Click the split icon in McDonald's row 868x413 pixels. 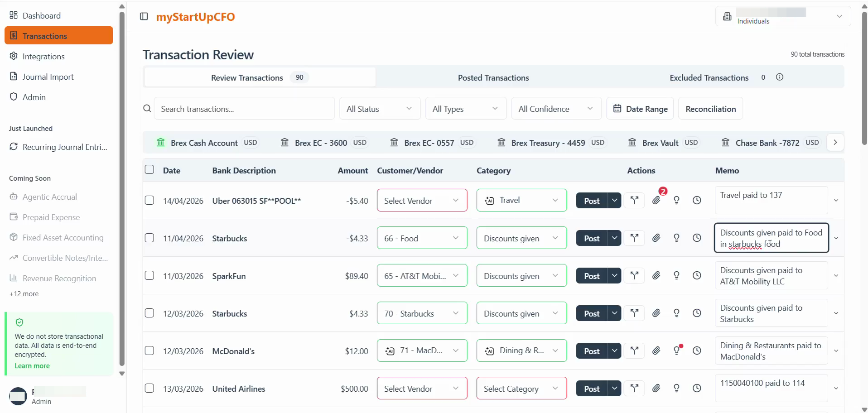click(634, 351)
